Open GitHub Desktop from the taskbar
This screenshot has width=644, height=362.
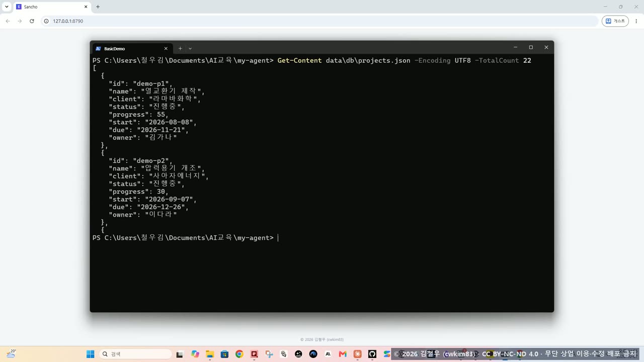point(372,354)
